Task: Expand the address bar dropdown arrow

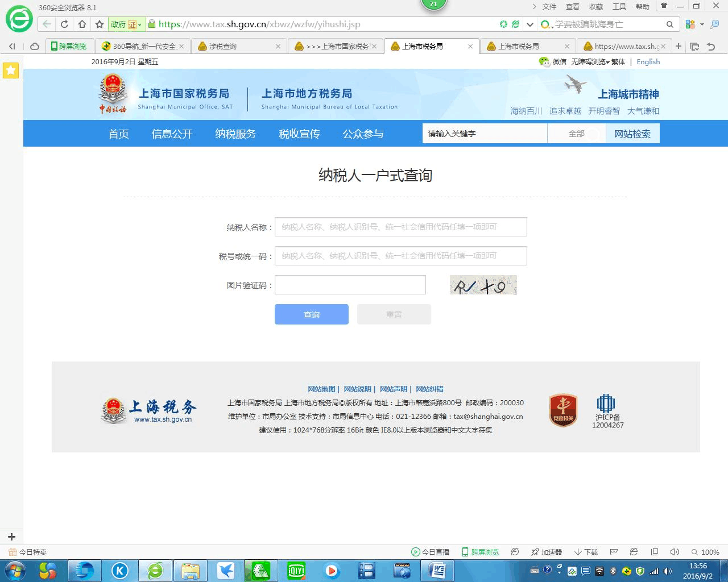Action: (x=530, y=24)
